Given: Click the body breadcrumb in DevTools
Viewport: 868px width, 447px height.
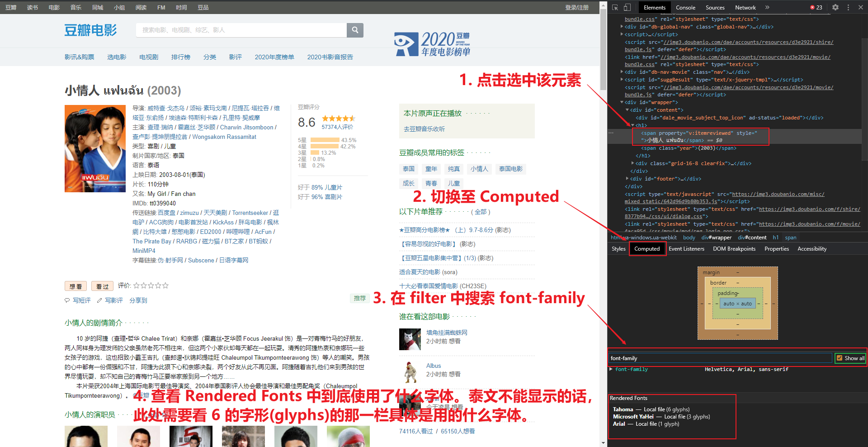Looking at the screenshot, I should click(x=689, y=238).
